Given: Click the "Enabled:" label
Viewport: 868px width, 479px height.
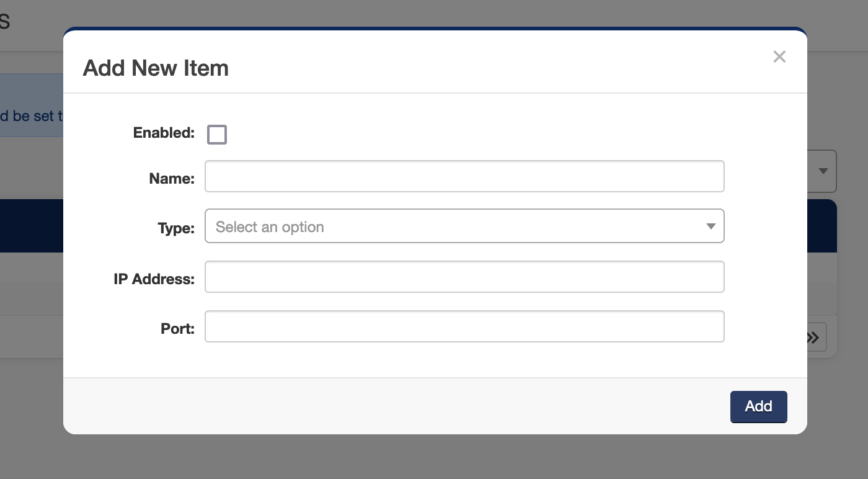Looking at the screenshot, I should pos(164,133).
